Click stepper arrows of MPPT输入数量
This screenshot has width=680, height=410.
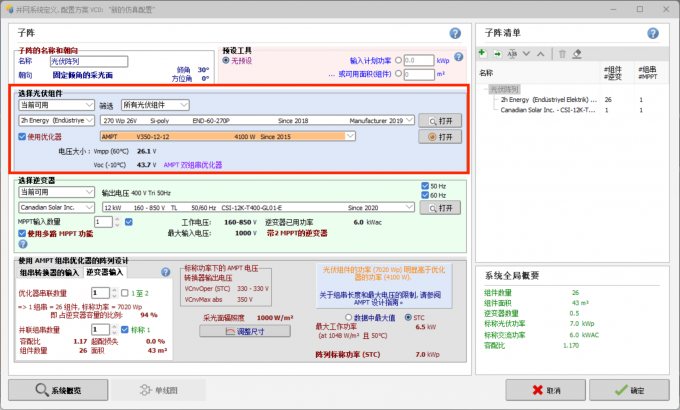coord(117,222)
